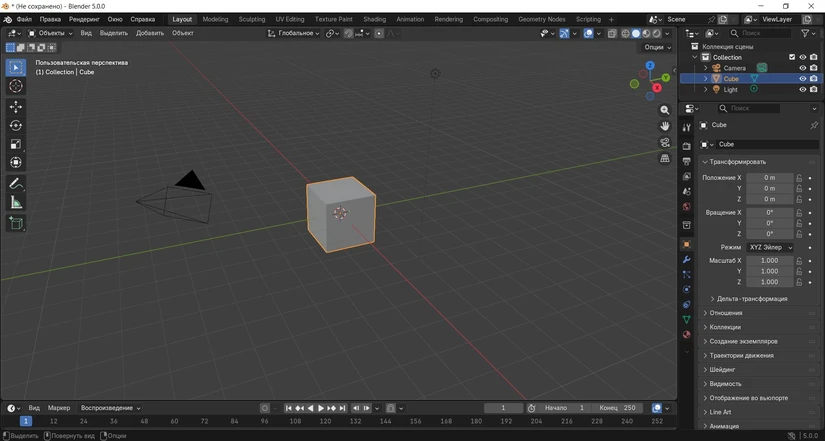This screenshot has height=441, width=825.
Task: Open the World properties tab
Action: pyautogui.click(x=687, y=207)
